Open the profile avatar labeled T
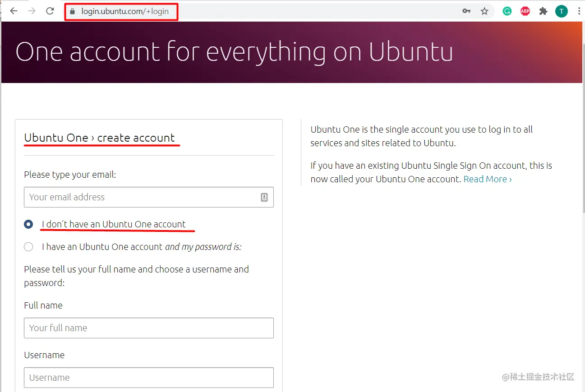The image size is (585, 392). click(x=562, y=11)
